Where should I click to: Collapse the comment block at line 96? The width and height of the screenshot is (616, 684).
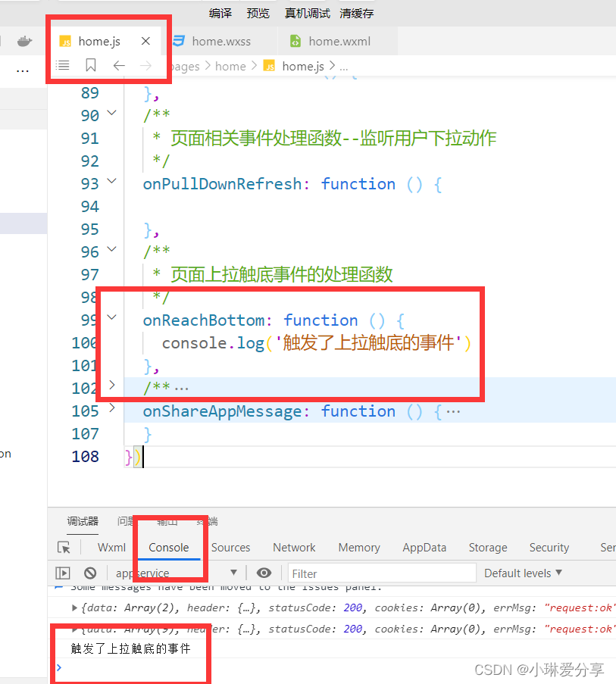pyautogui.click(x=111, y=249)
